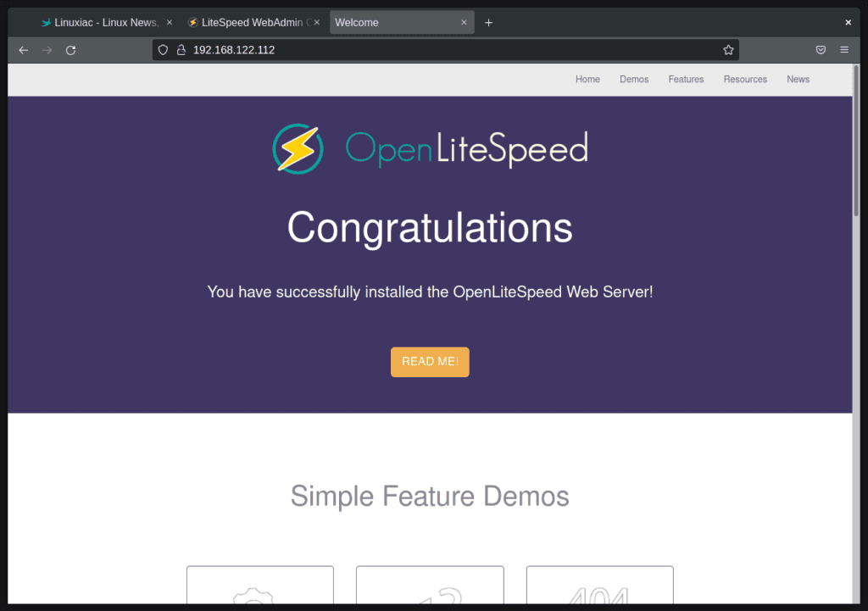Click the browser forward arrow
The height and width of the screenshot is (611, 868).
point(47,50)
